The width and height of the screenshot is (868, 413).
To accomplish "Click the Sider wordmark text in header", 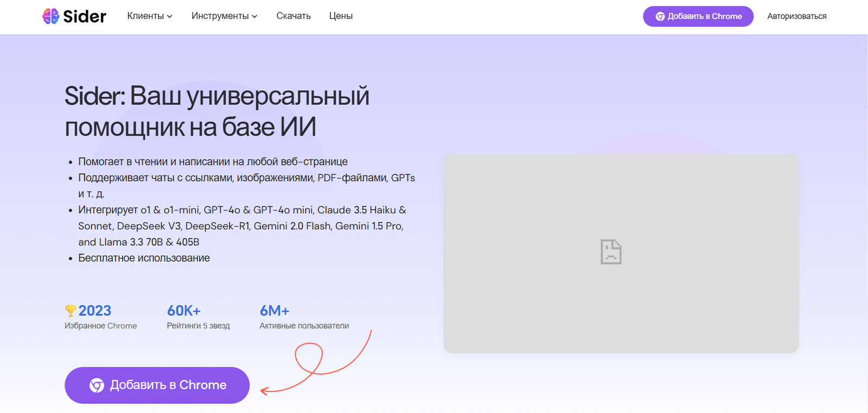I will (85, 17).
